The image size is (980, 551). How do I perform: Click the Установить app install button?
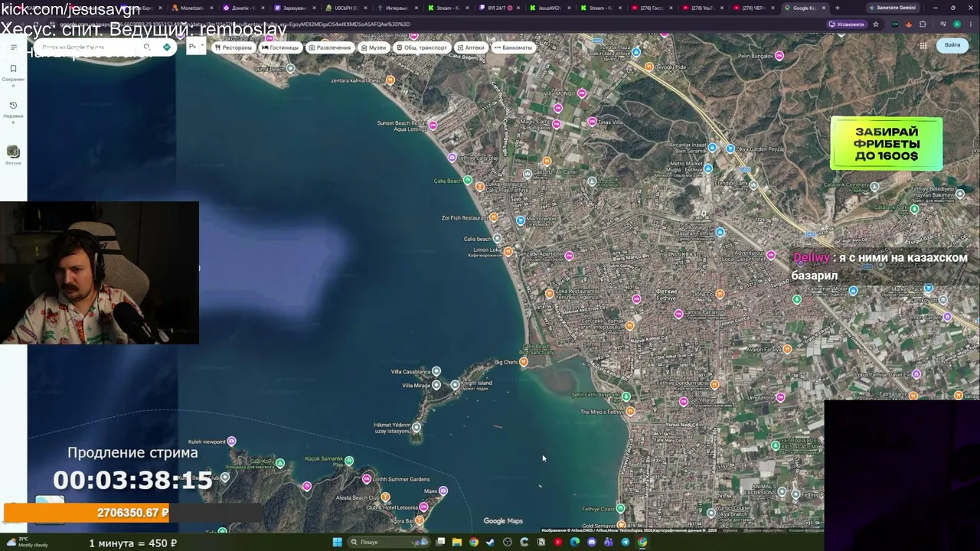(x=847, y=24)
